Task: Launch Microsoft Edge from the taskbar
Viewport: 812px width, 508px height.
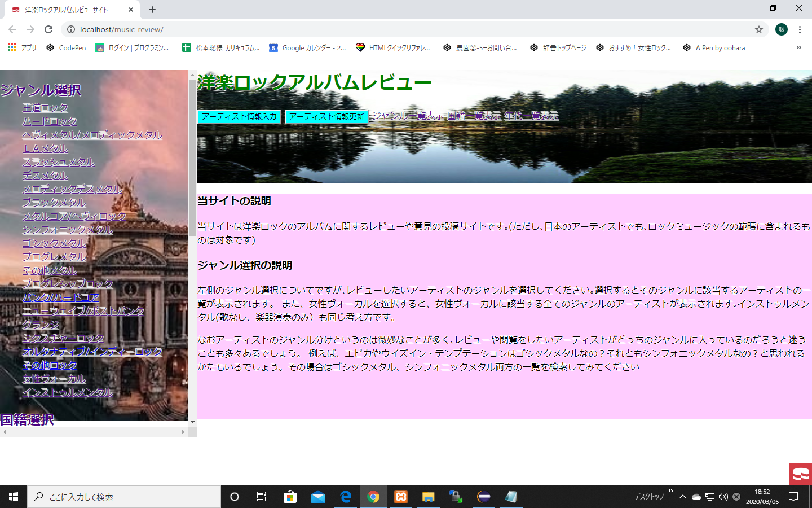Action: click(346, 497)
